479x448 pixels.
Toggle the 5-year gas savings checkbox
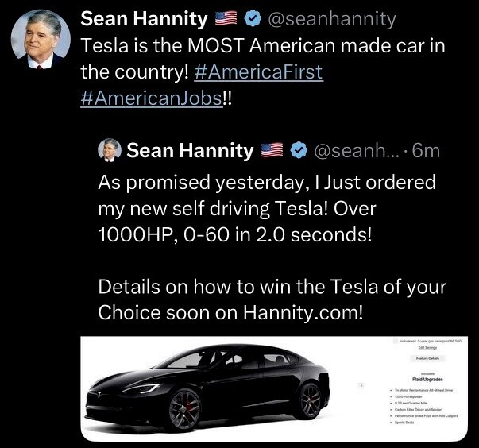(395, 340)
